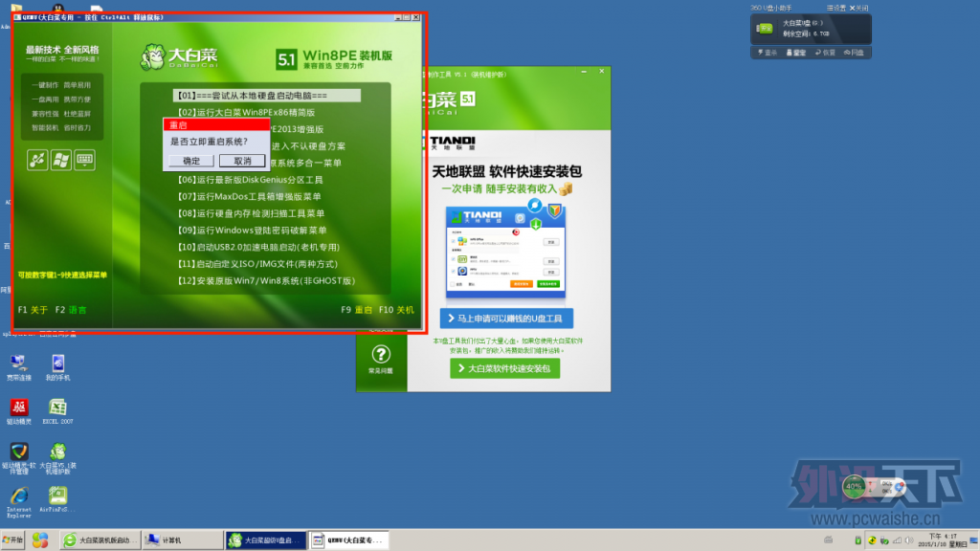
Task: Choose entry 07 MaxDos toolbox menu
Action: 250,197
